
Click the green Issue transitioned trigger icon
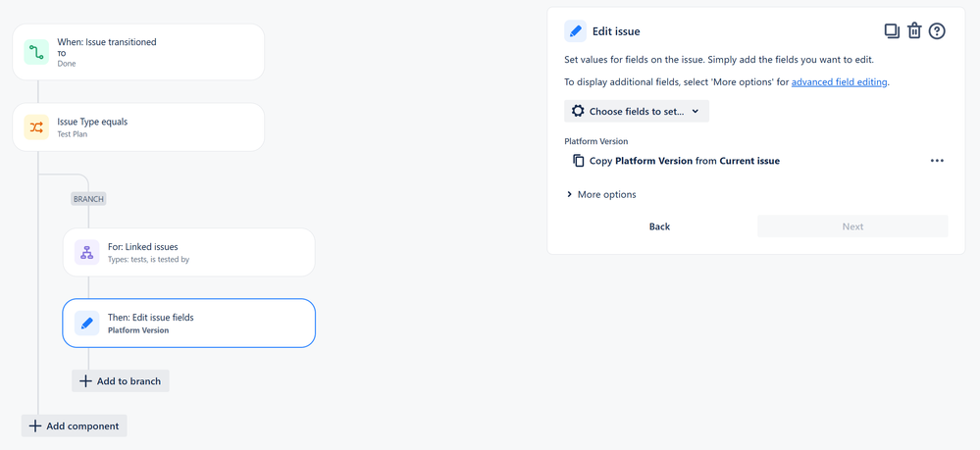click(x=36, y=52)
